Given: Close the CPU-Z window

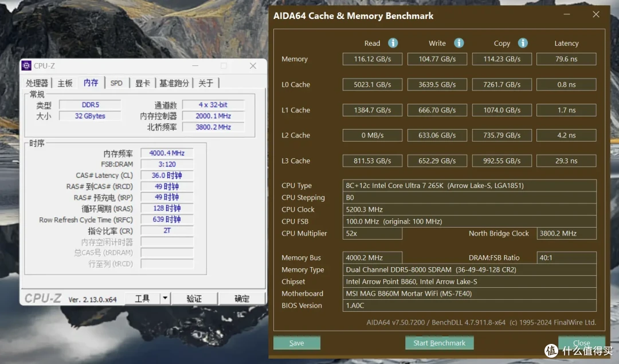Looking at the screenshot, I should coord(253,65).
